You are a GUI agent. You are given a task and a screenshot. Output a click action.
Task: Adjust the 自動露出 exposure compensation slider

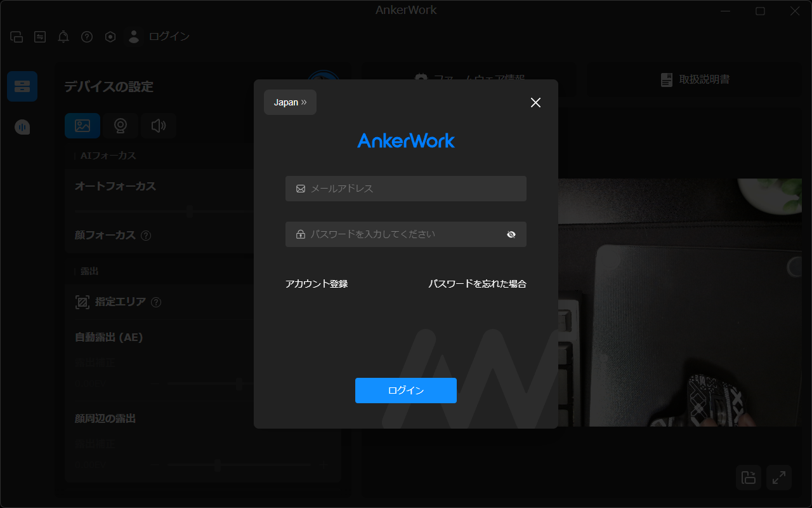point(239,384)
